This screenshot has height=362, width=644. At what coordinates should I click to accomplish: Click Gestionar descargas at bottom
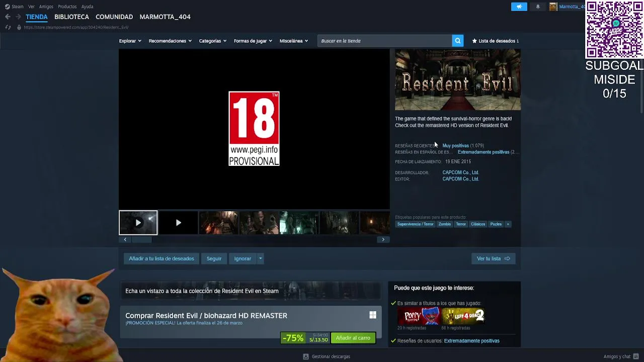click(331, 356)
